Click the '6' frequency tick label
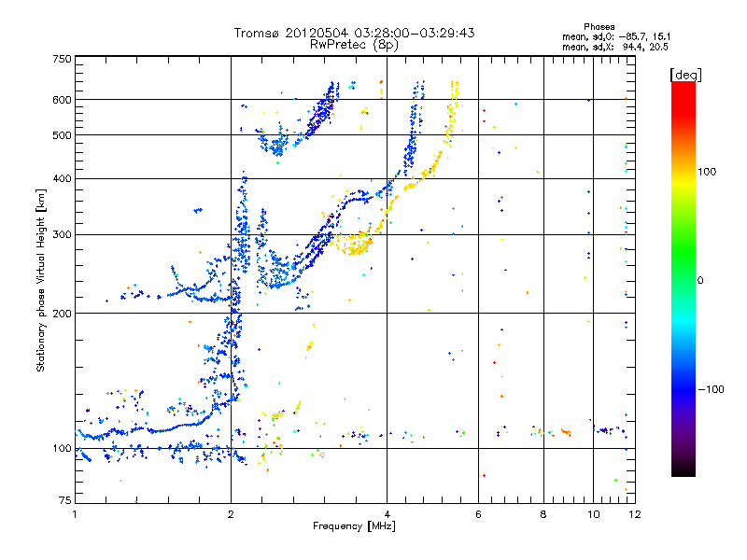The width and height of the screenshot is (747, 560). click(478, 514)
